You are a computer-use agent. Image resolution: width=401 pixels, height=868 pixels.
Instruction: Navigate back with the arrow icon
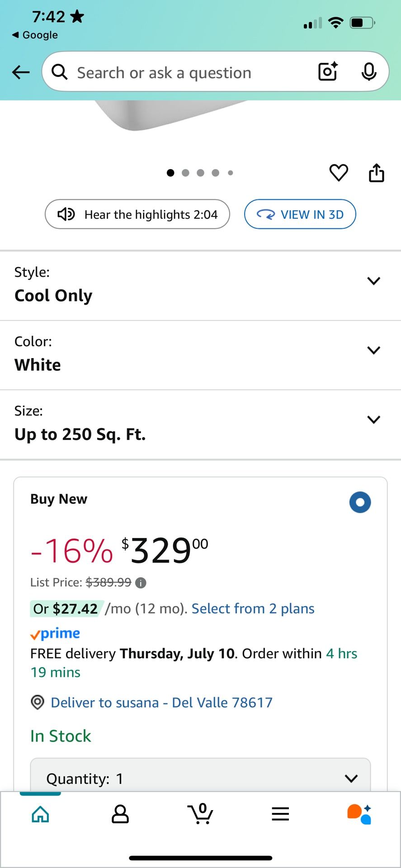point(20,72)
